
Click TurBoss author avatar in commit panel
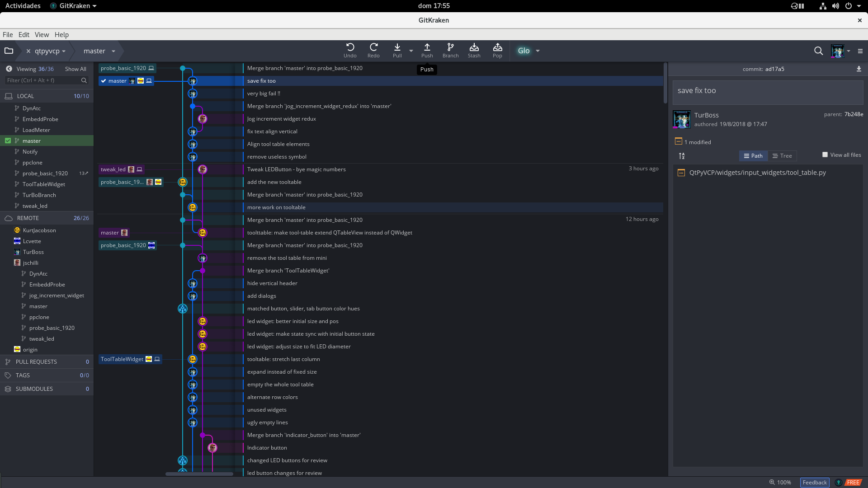(681, 119)
